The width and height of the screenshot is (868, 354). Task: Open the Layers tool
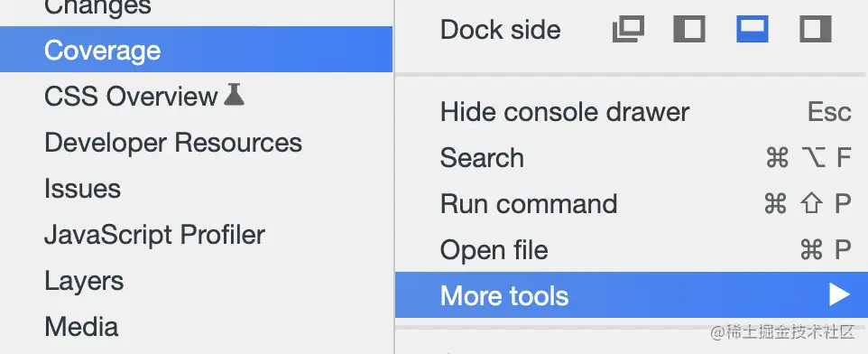[x=84, y=282]
